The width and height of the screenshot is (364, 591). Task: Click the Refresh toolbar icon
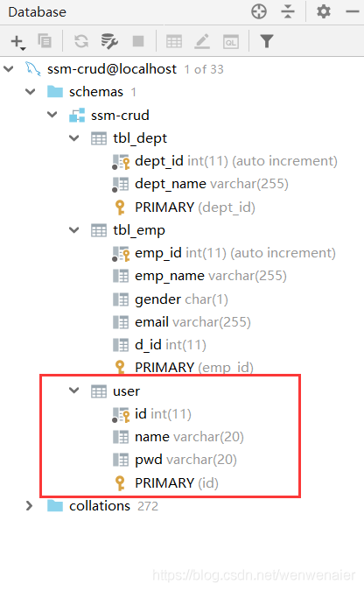click(81, 41)
